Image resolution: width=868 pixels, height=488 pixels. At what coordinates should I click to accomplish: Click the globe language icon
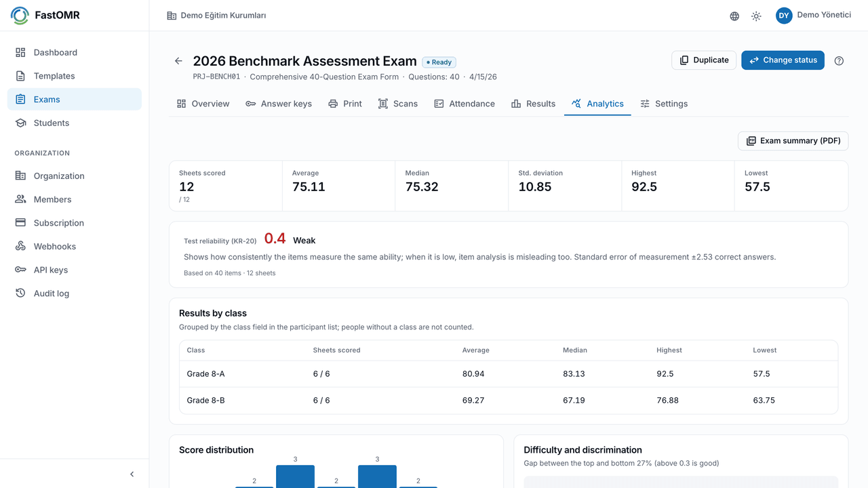coord(734,16)
